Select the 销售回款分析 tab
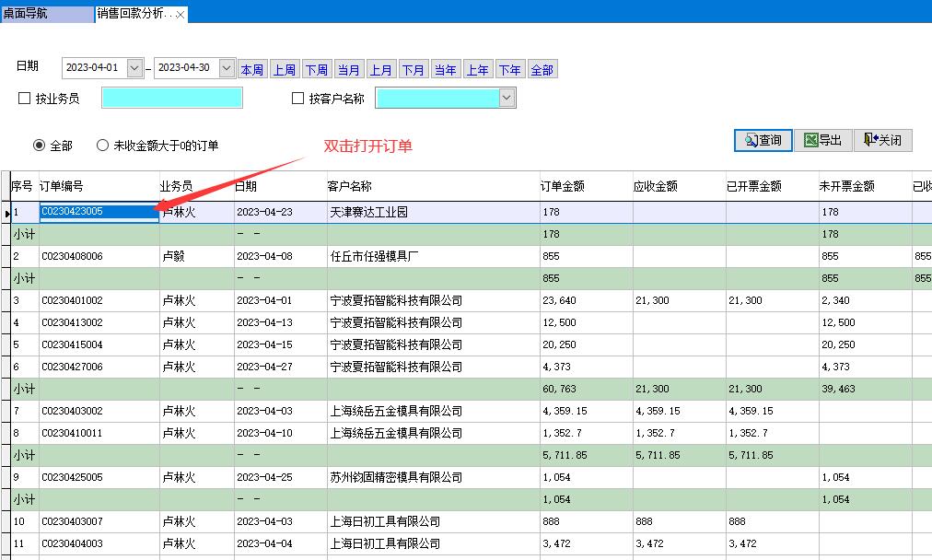The image size is (932, 560). (134, 14)
